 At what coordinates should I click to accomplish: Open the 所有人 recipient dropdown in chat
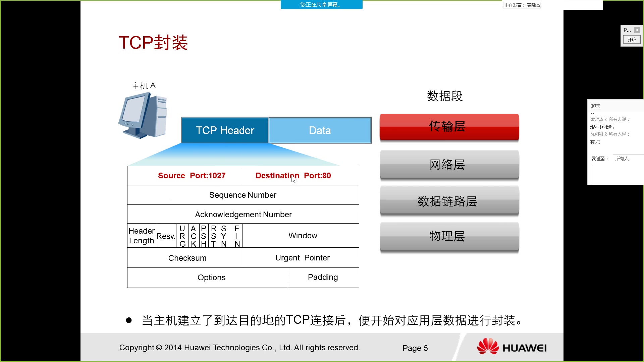(x=628, y=159)
